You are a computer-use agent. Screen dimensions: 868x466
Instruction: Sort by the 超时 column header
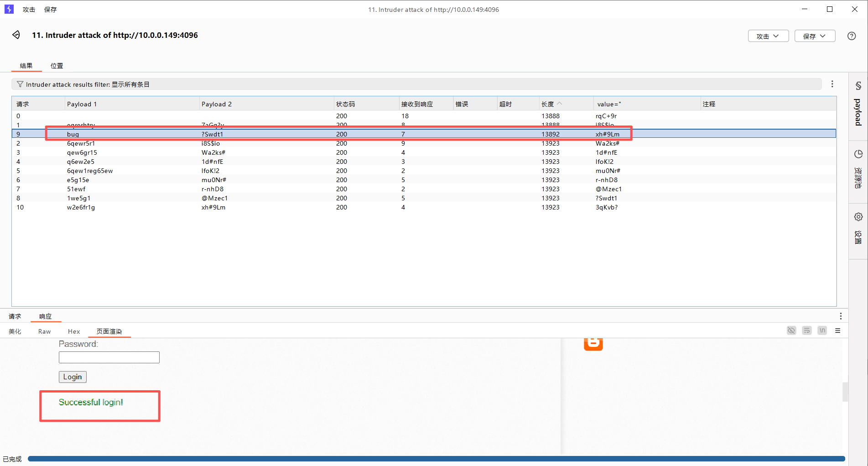[x=518, y=104]
